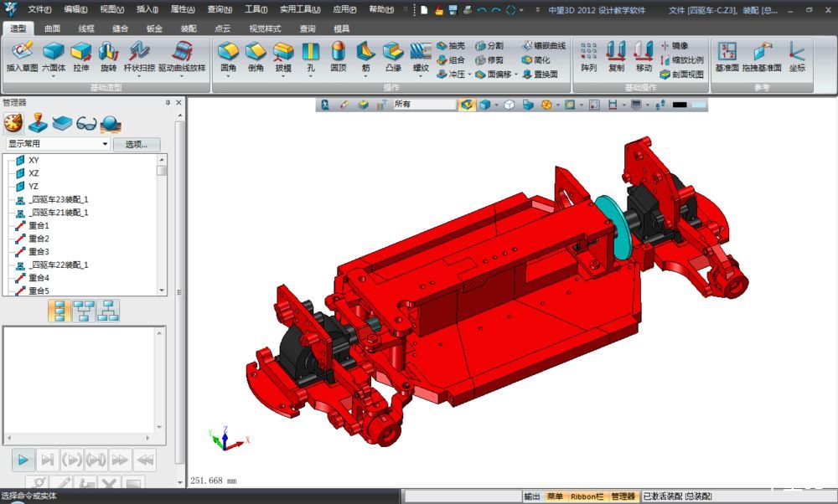838x504 pixels.
Task: Click the black color swatch in view toolbar
Action: (x=680, y=105)
